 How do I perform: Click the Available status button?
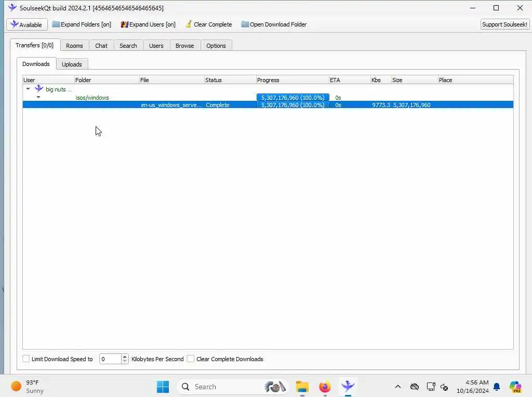click(x=26, y=24)
